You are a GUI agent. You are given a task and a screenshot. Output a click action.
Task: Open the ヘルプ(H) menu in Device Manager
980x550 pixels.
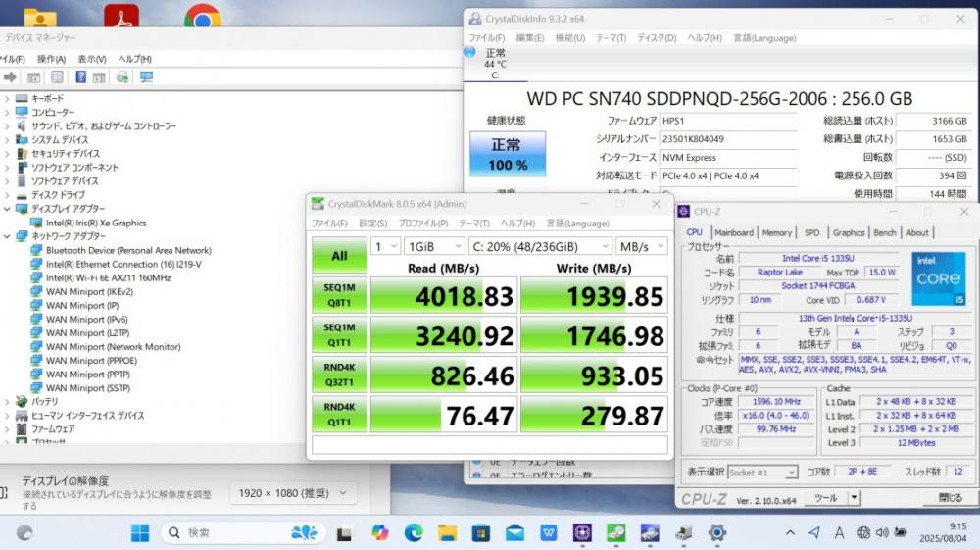coord(135,59)
